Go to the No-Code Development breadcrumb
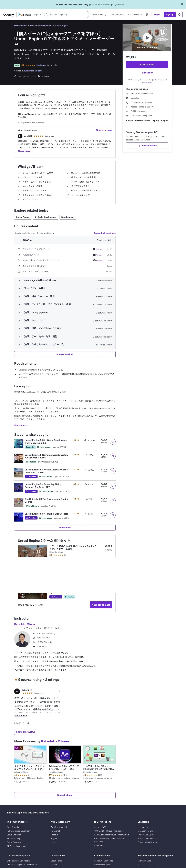 click(x=41, y=25)
